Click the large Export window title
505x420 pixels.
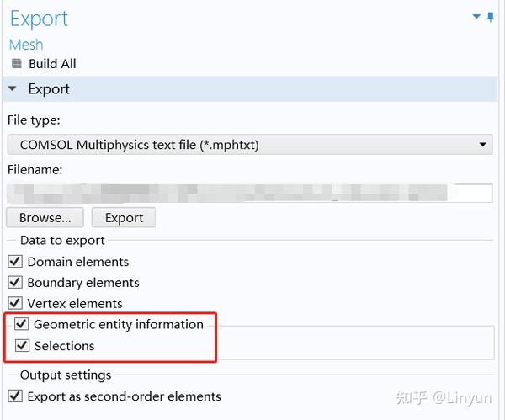pyautogui.click(x=39, y=19)
